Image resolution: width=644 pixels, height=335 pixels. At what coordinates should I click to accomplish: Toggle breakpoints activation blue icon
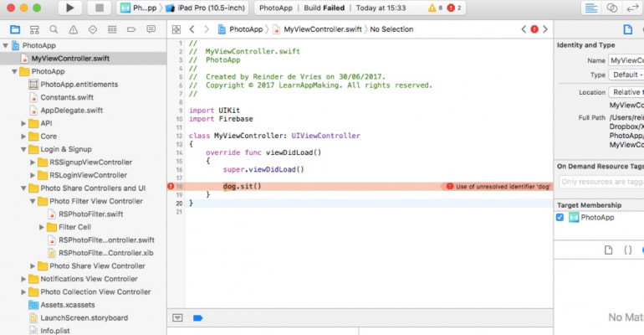pyautogui.click(x=198, y=317)
